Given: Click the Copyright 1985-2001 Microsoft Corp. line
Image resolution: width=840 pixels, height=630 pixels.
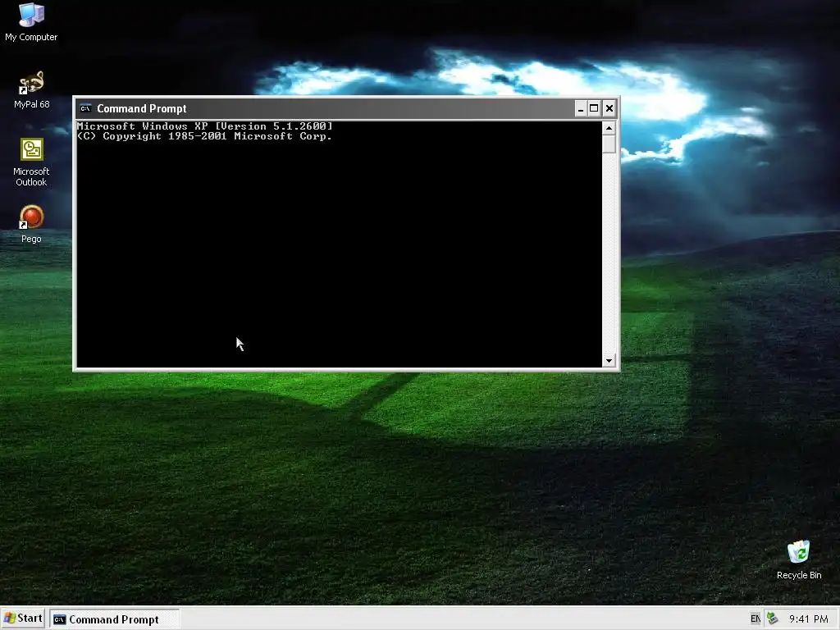Looking at the screenshot, I should [204, 136].
